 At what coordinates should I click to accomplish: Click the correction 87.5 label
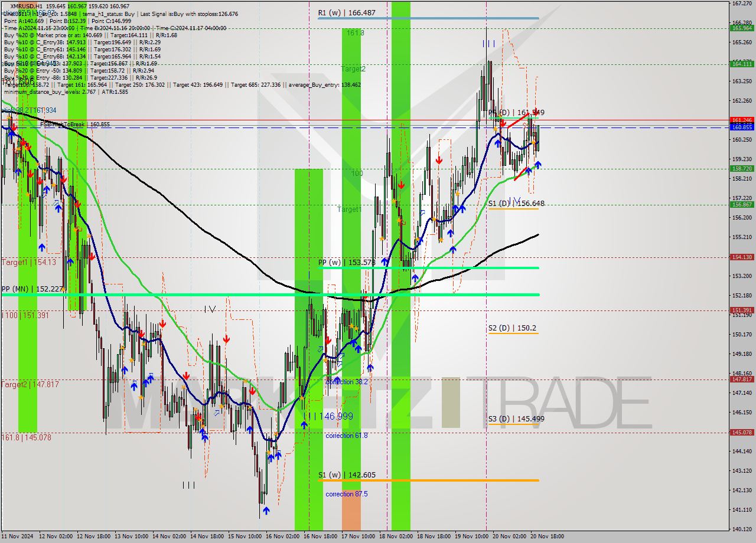pyautogui.click(x=347, y=494)
